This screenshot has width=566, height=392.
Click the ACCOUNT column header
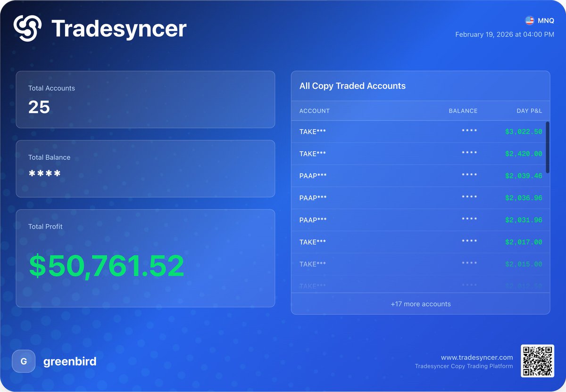click(x=315, y=111)
